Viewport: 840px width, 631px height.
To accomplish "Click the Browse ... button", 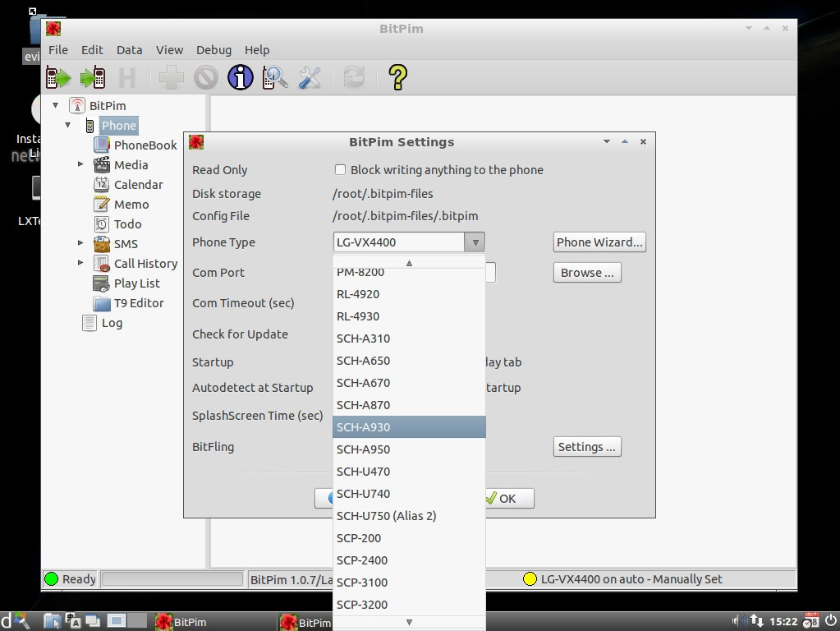I will 587,273.
